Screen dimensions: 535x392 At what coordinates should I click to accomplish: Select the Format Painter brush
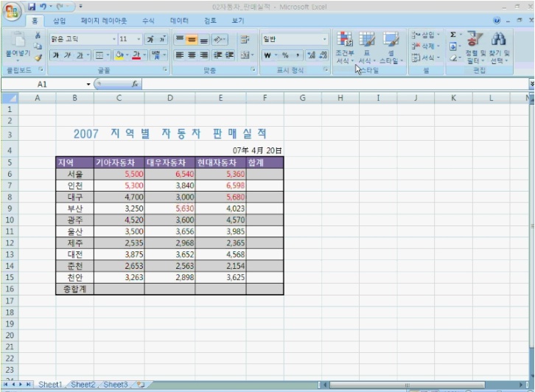tap(38, 57)
